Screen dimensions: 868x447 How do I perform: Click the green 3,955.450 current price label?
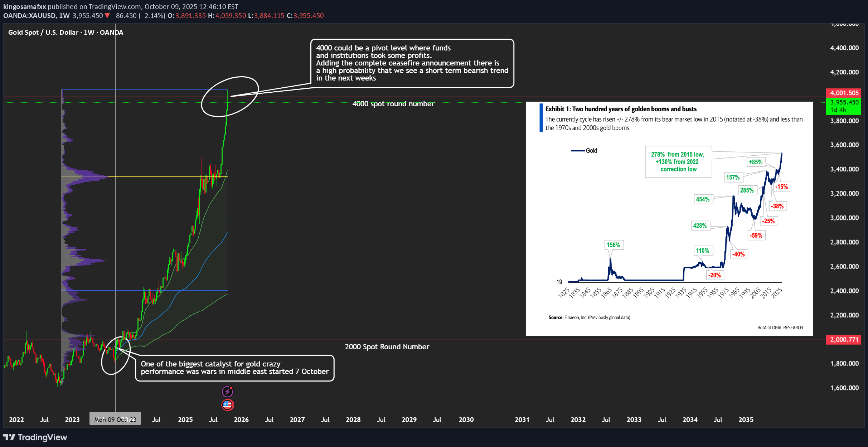[x=843, y=102]
